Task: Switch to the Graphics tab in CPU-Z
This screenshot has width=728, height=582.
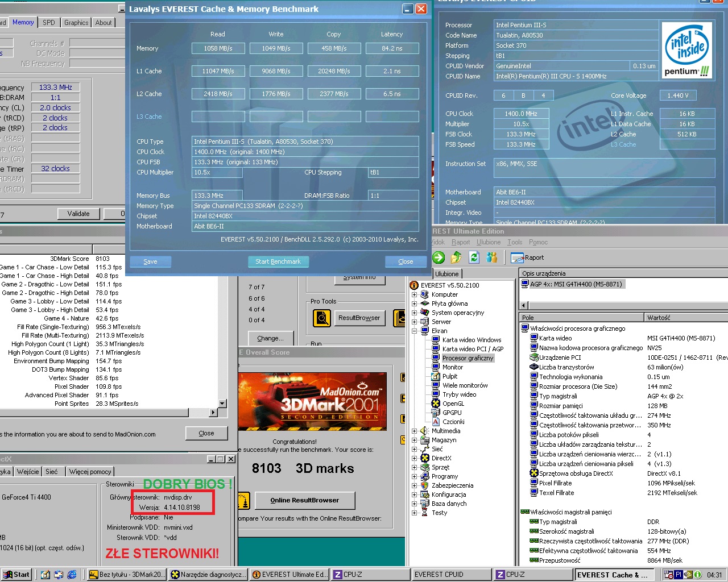Action: click(76, 23)
